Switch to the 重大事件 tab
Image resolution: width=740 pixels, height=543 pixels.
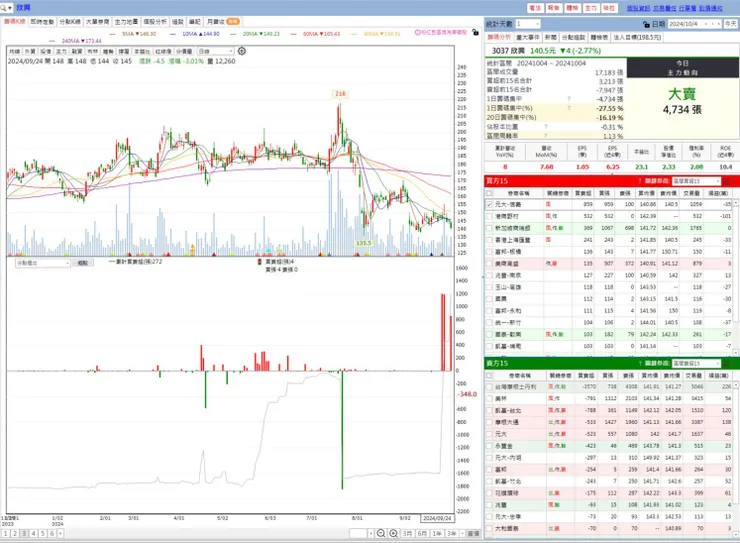point(528,37)
